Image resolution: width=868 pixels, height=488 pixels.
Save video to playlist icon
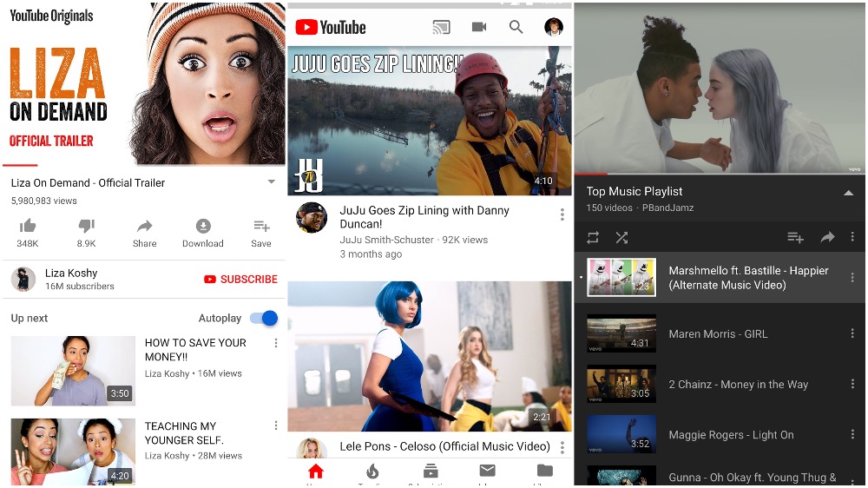(261, 227)
